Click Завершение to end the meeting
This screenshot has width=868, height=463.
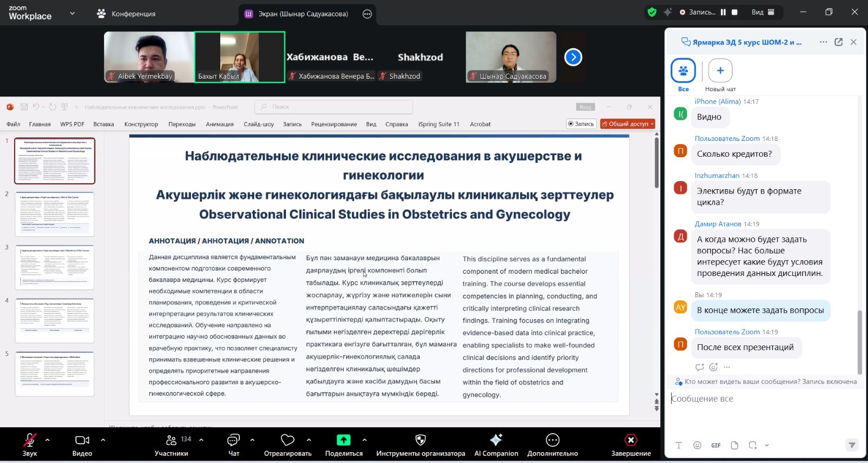[x=630, y=445]
